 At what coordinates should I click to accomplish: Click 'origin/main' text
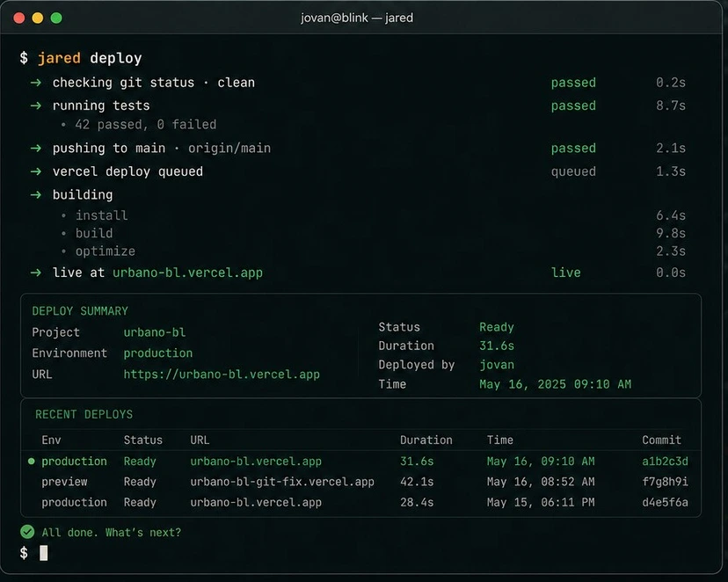pos(229,148)
